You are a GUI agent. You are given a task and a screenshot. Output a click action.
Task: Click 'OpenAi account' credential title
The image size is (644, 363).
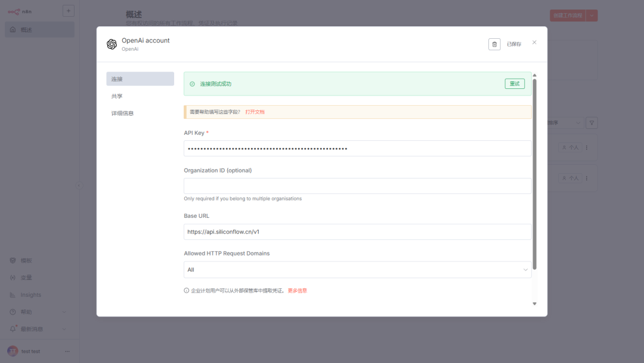[x=145, y=40]
